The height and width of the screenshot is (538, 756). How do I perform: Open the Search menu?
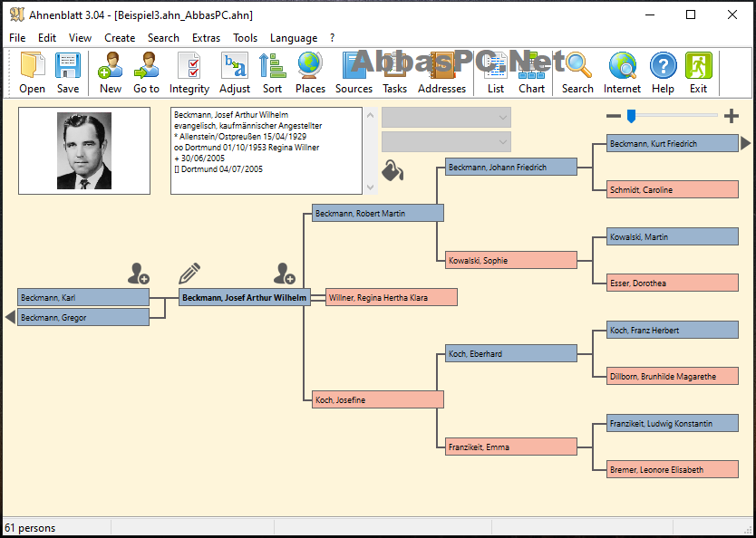click(163, 38)
